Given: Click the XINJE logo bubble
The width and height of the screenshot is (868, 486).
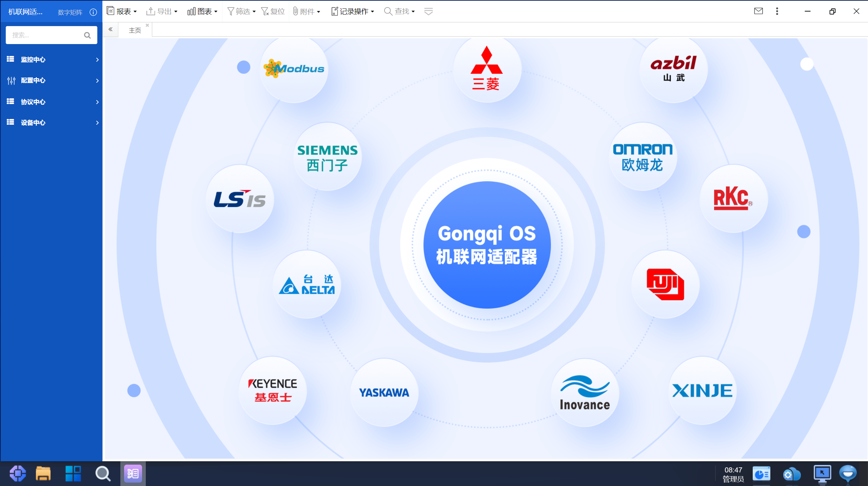Looking at the screenshot, I should (702, 390).
